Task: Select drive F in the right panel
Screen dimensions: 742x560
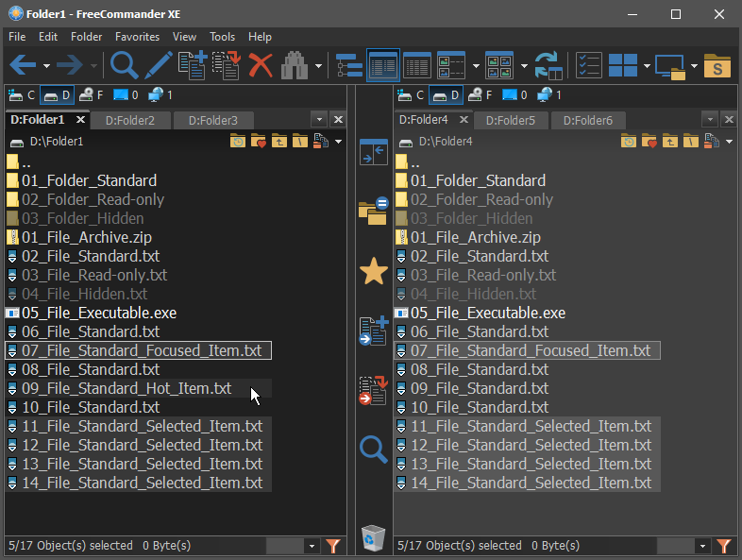Action: tap(481, 95)
